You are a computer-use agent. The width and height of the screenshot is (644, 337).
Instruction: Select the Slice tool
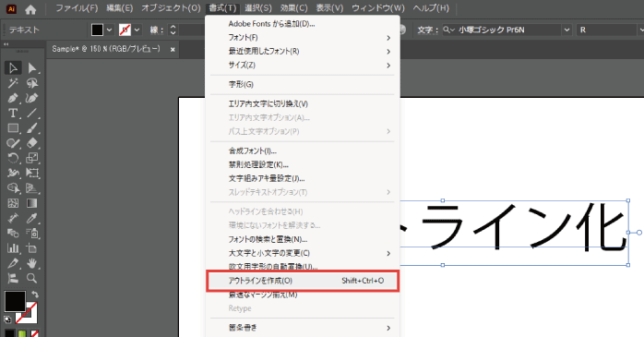click(13, 263)
